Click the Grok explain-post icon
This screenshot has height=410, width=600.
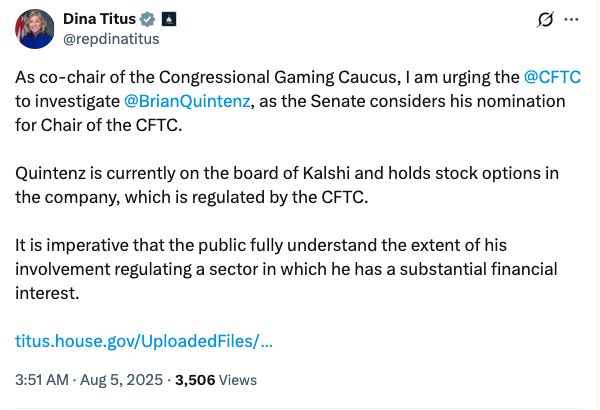[x=546, y=20]
